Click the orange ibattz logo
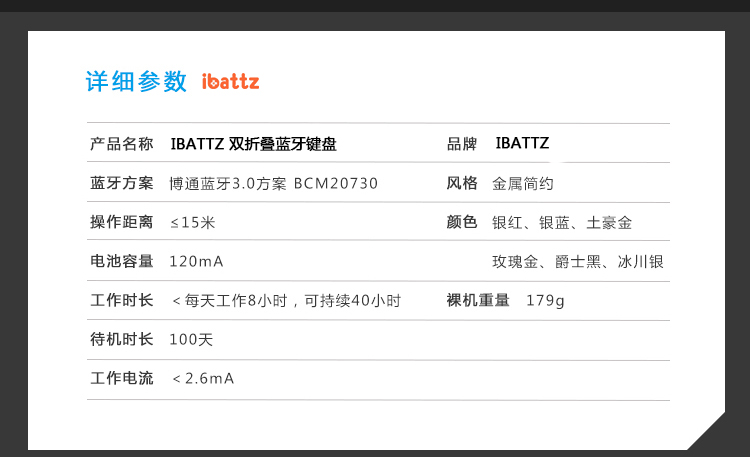This screenshot has width=750, height=457. pos(230,81)
